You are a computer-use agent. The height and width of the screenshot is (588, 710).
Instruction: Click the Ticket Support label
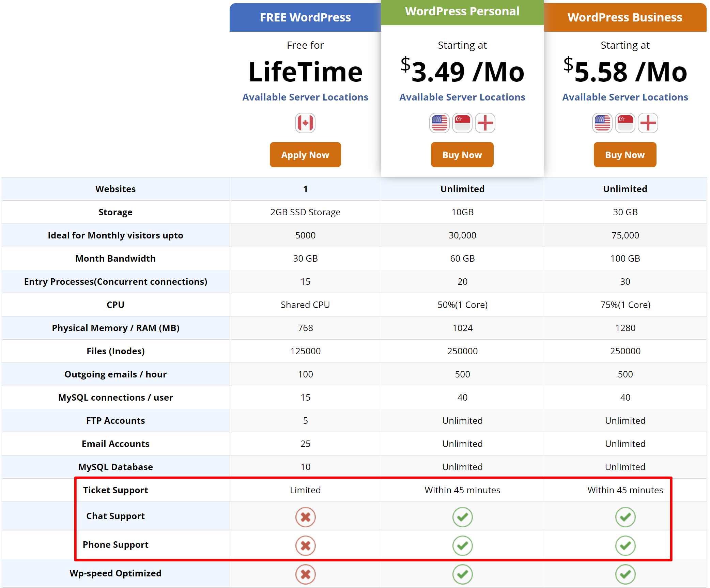pos(115,490)
